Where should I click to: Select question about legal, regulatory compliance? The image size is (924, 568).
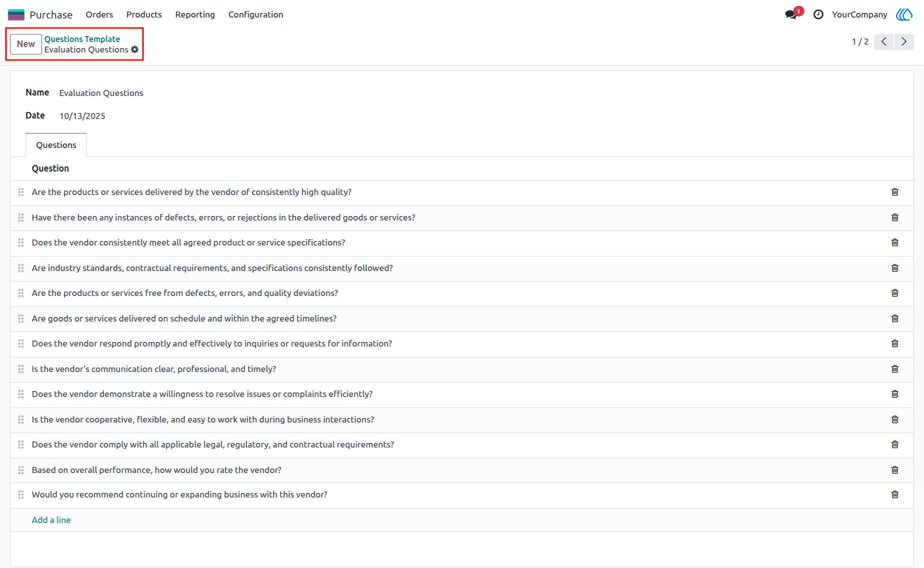click(x=213, y=444)
